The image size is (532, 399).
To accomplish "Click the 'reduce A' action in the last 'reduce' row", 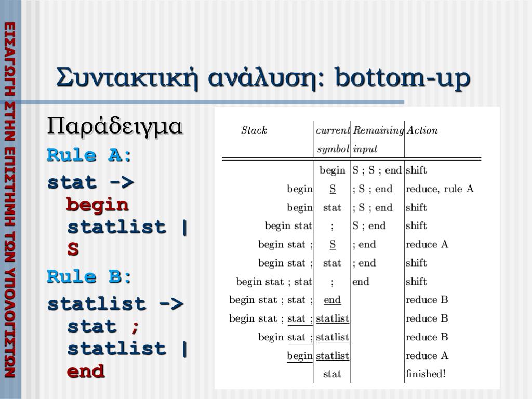I will point(427,355).
